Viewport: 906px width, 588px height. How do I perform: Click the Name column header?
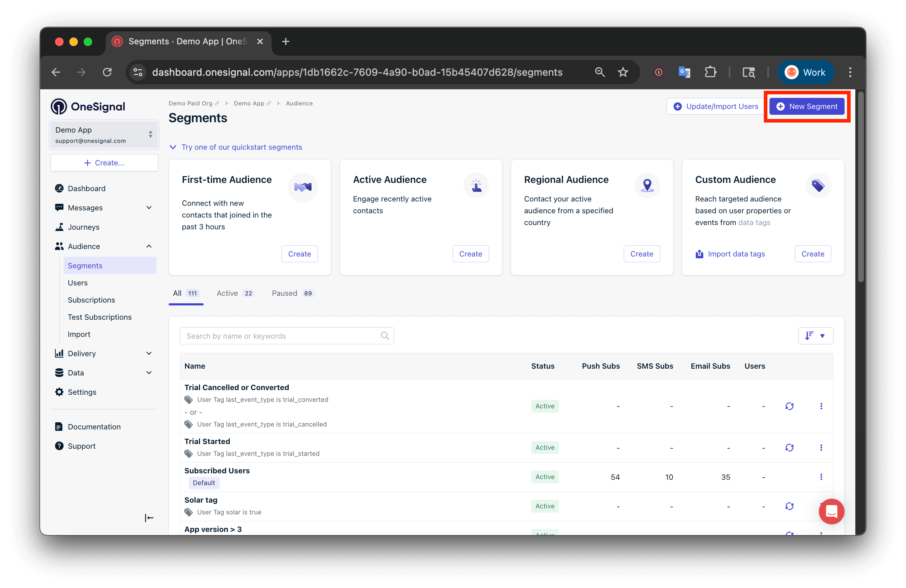194,366
